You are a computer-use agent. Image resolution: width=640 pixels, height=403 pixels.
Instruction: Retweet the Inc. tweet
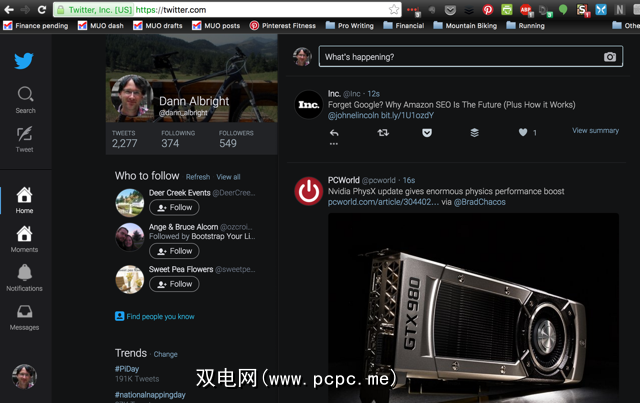click(x=383, y=133)
